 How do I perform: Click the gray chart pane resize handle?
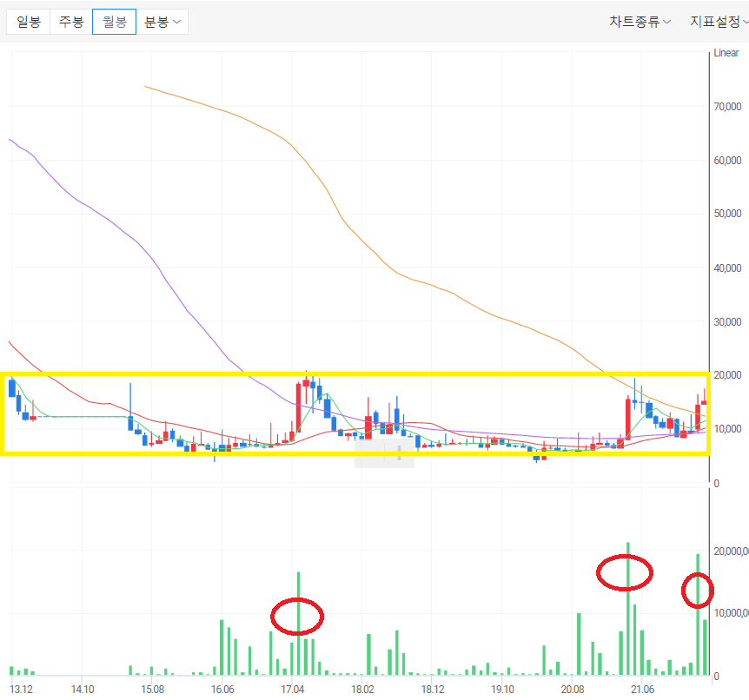385,453
